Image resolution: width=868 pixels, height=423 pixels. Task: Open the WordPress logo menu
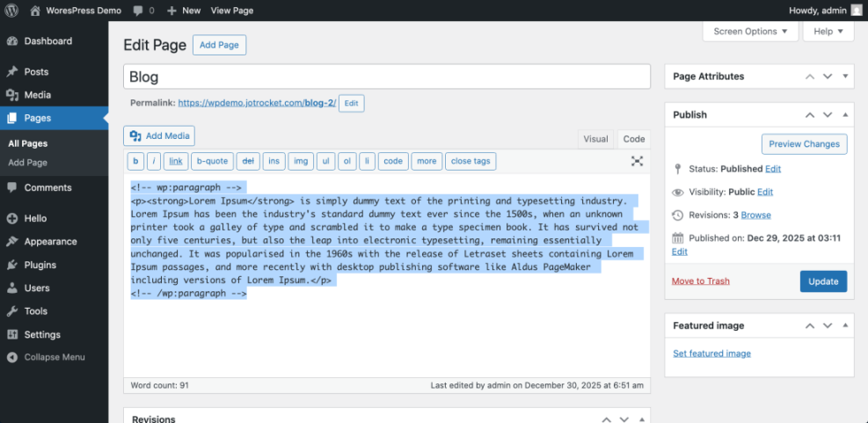pyautogui.click(x=12, y=10)
